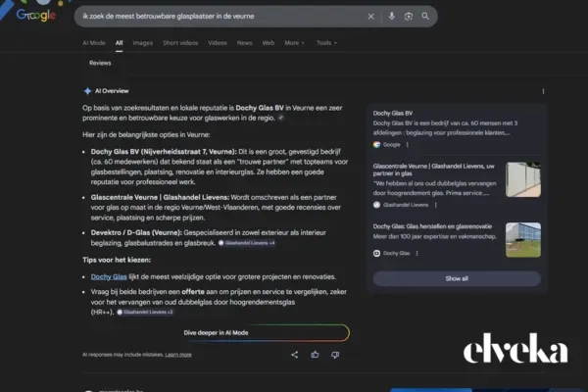Click the Glascentrale Veurne card thumbnail
This screenshot has width=588, height=392.
pos(523,179)
